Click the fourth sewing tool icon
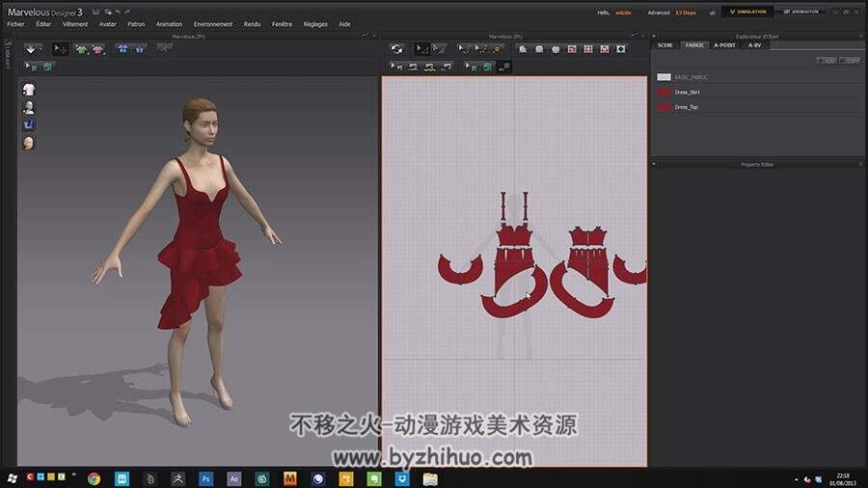This screenshot has width=868, height=488. (447, 67)
